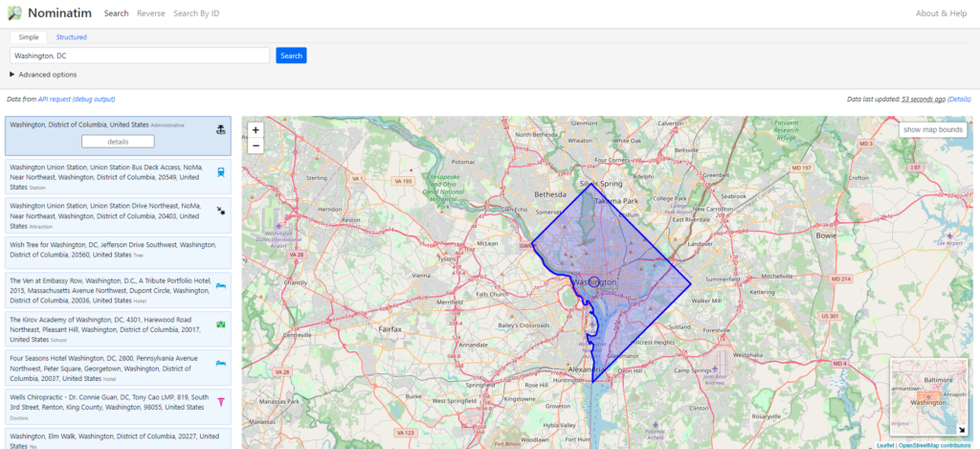This screenshot has height=449, width=980.
Task: Click the Nominatim magnifier logo icon
Action: [x=13, y=13]
